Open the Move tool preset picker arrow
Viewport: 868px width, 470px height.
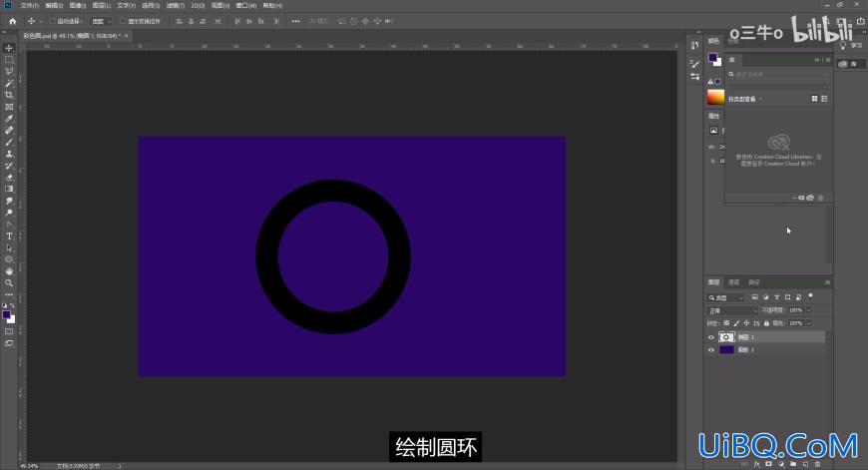tap(41, 21)
